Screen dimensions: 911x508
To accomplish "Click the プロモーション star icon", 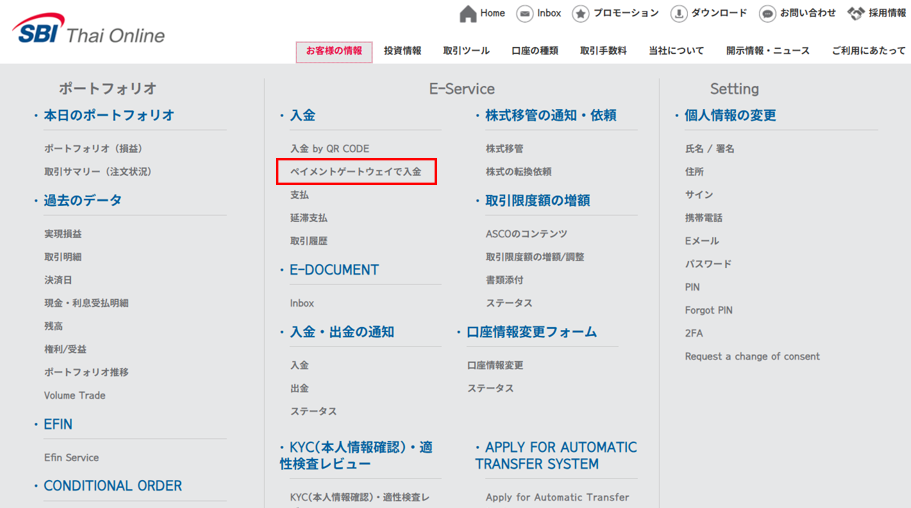I will 580,13.
